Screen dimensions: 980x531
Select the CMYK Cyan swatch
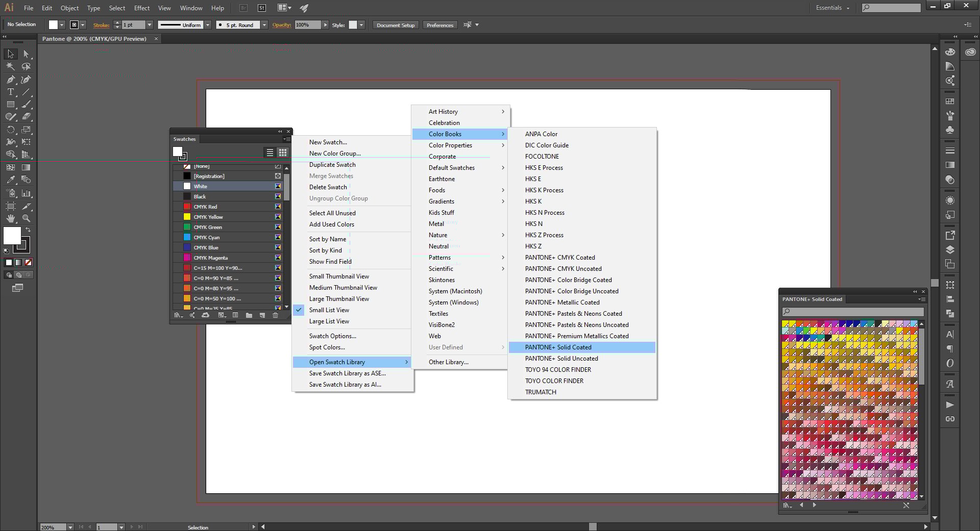(228, 237)
